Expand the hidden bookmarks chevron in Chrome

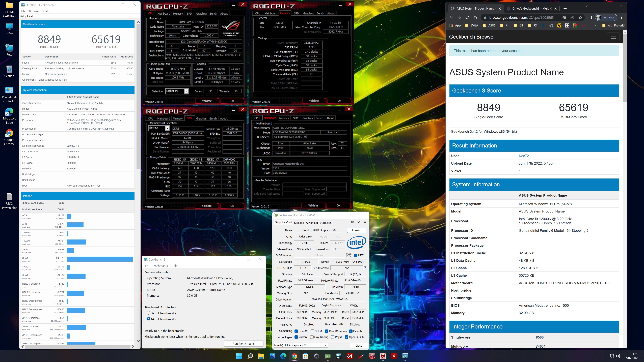[595, 25]
